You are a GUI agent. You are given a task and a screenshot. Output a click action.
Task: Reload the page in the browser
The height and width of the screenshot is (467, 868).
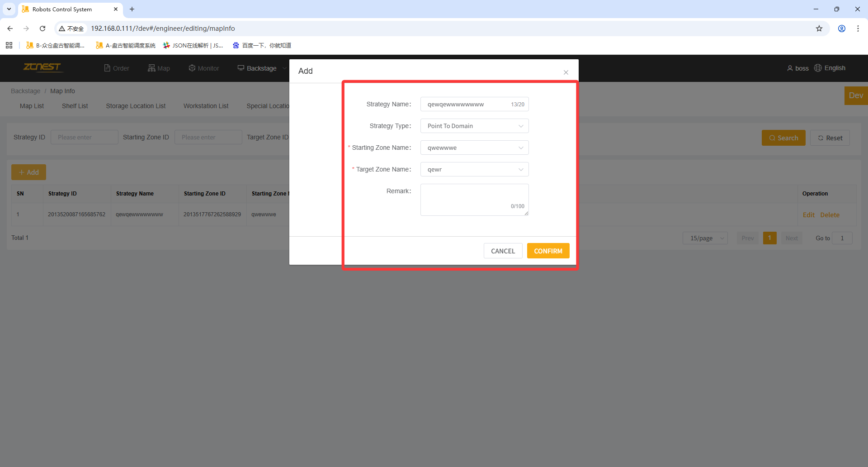[42, 29]
